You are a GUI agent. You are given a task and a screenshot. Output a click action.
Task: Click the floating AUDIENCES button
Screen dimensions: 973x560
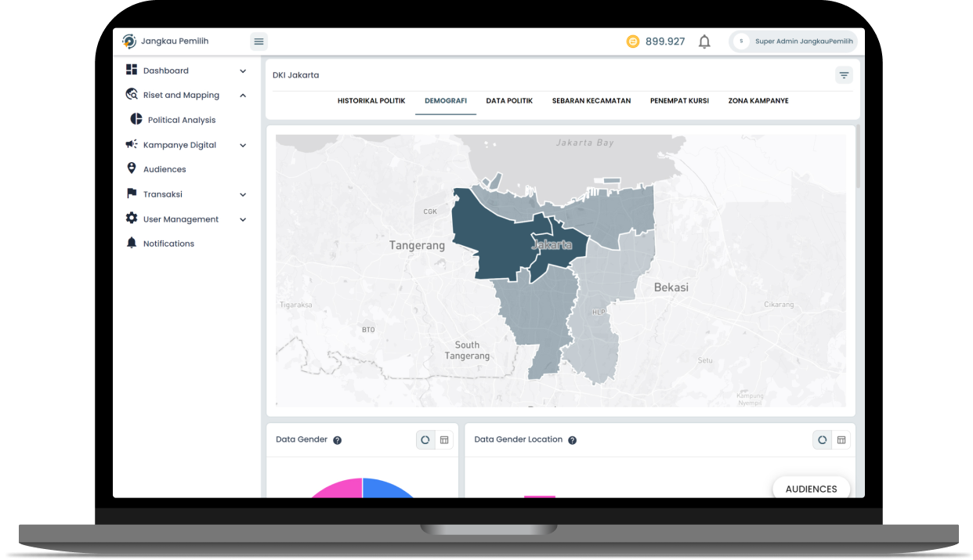811,489
